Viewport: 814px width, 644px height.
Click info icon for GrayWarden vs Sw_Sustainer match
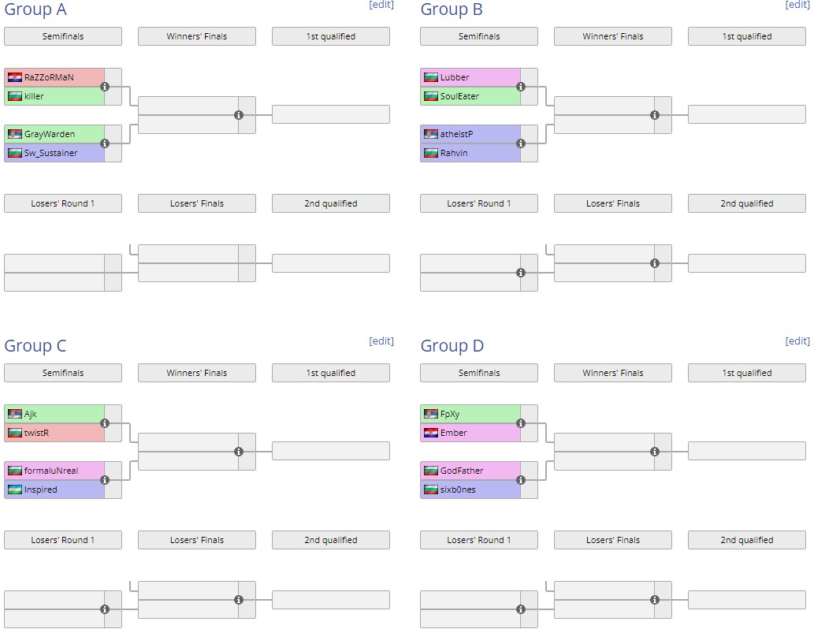[x=105, y=143]
